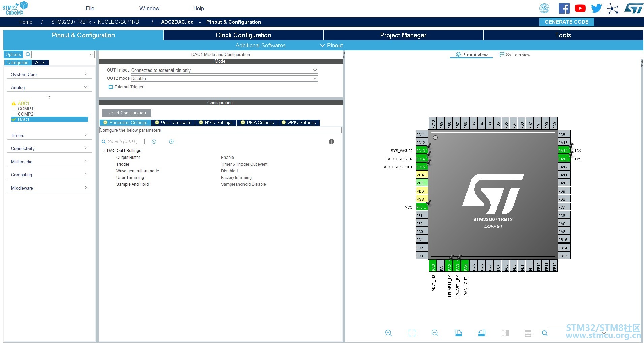644x343 pixels.
Task: Click the pin search magnifier icon
Action: [x=544, y=333]
